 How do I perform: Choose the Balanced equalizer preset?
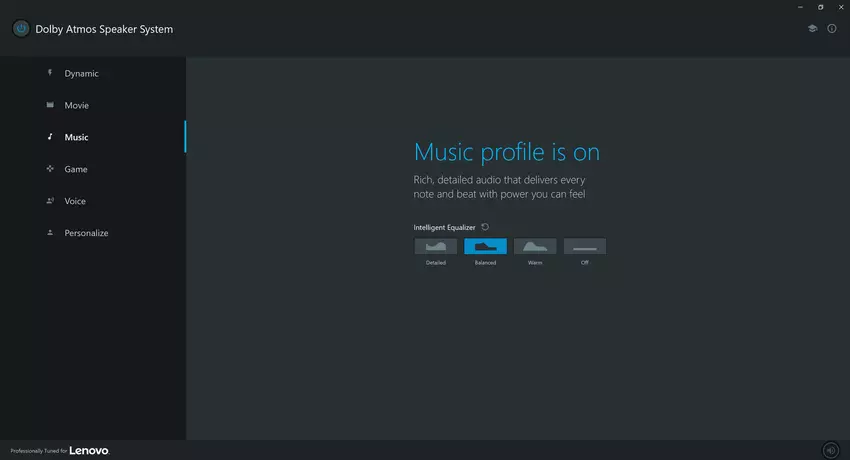[485, 246]
